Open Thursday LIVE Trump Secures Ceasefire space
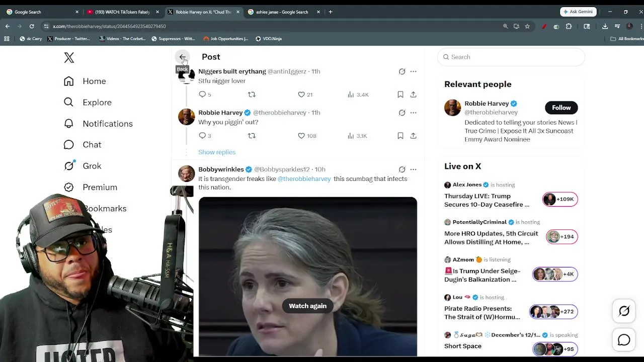 (x=487, y=200)
